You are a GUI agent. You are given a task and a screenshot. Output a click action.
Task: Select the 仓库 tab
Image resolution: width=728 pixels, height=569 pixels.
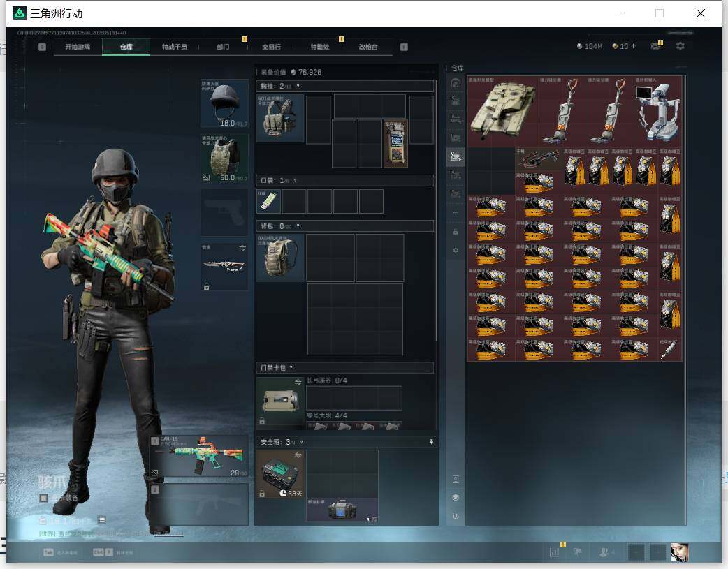[x=126, y=47]
